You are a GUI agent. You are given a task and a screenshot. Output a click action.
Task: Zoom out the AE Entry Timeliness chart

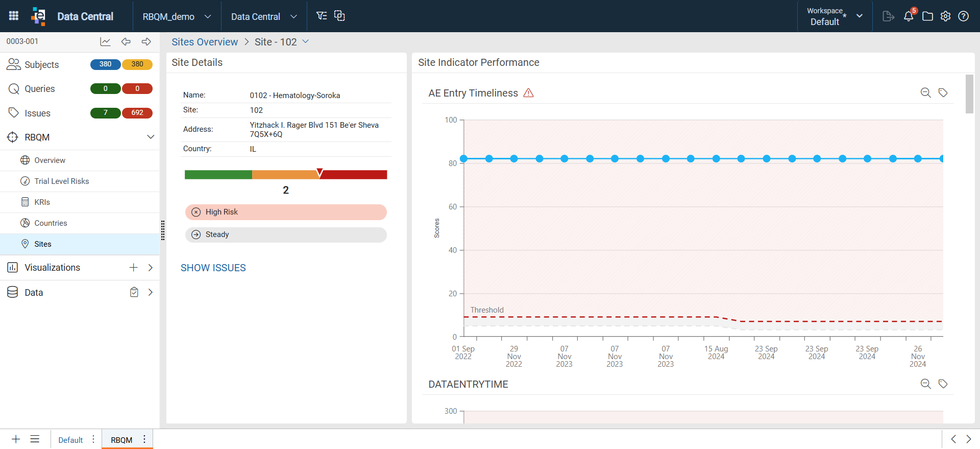pos(925,92)
